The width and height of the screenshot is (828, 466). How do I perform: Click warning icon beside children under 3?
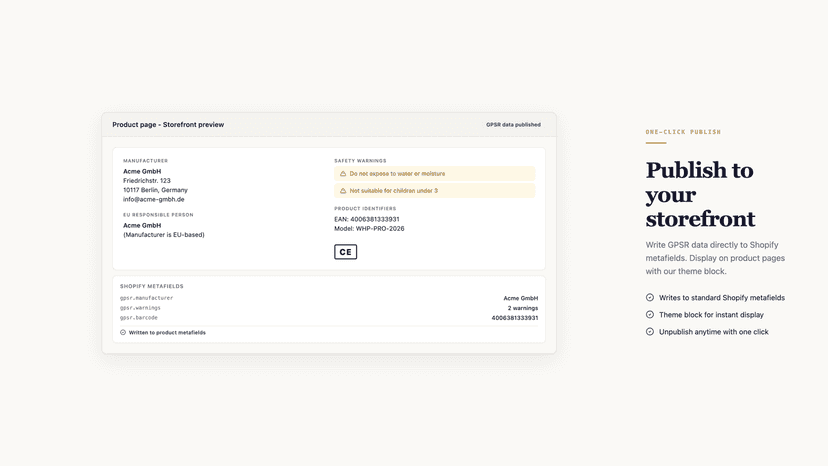coord(343,191)
